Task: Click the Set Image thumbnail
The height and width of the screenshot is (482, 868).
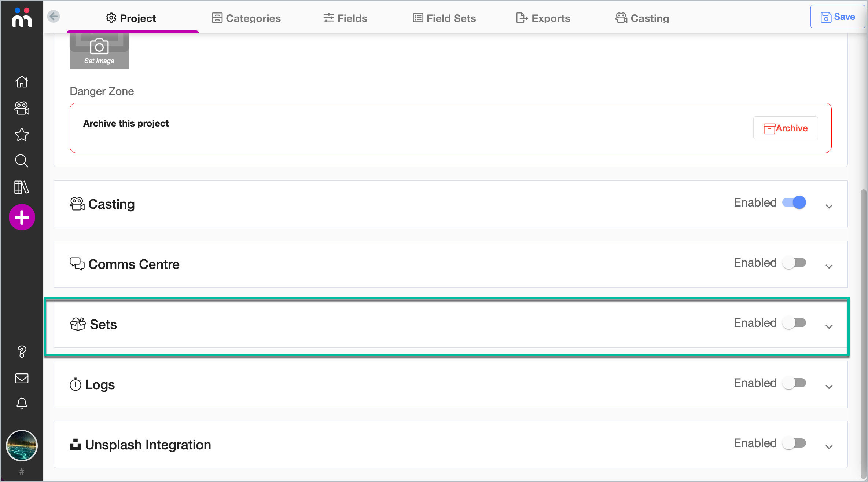Action: click(99, 51)
